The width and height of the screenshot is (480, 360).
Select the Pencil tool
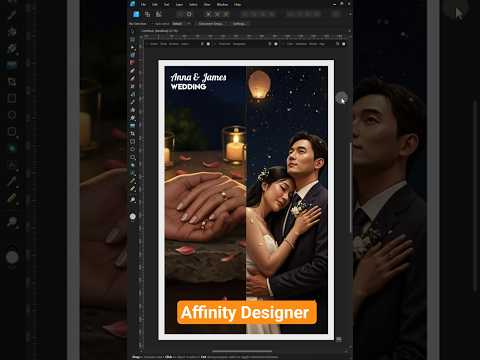[x=133, y=79]
